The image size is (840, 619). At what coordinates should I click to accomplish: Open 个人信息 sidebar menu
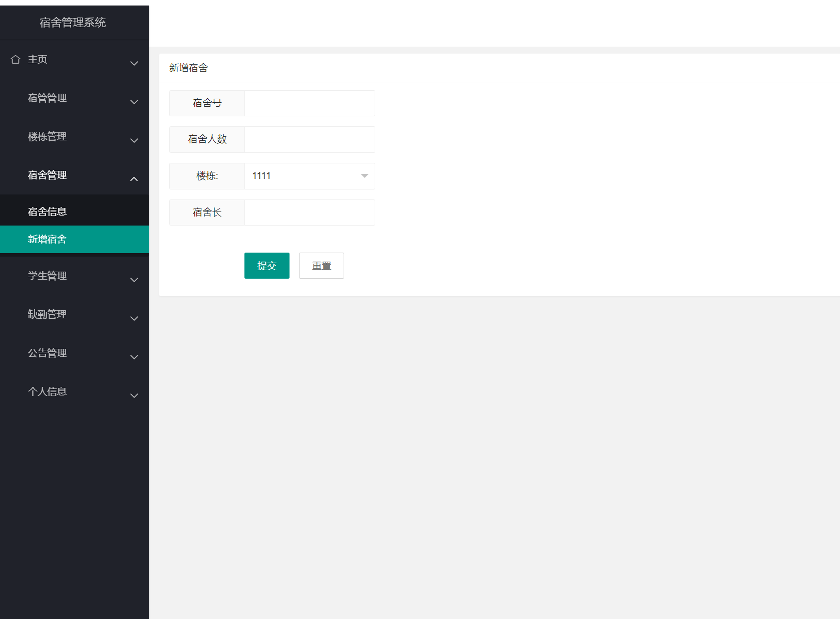(74, 392)
